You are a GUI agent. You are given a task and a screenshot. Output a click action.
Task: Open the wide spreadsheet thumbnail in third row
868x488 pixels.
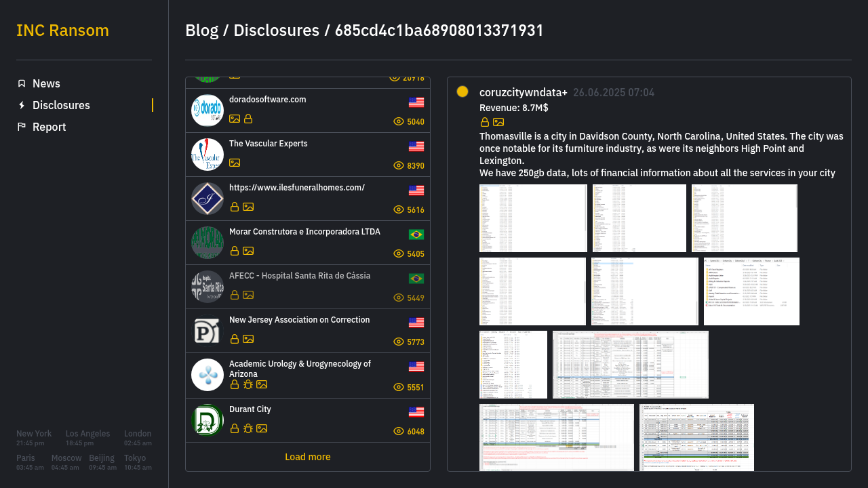tap(631, 365)
